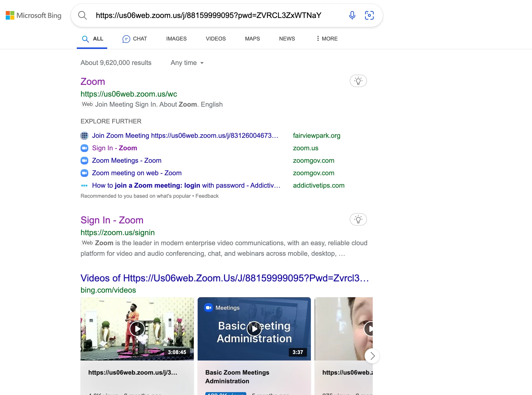Play the Basic Meeting Administration video
Screen dimensions: 532x395
254,329
